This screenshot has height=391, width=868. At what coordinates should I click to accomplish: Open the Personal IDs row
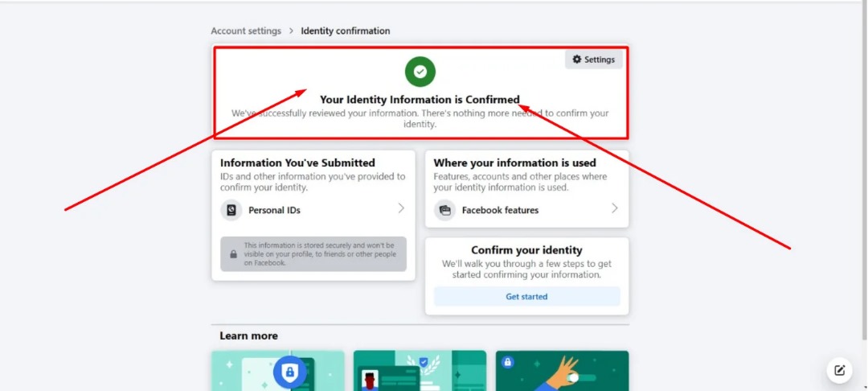point(313,210)
